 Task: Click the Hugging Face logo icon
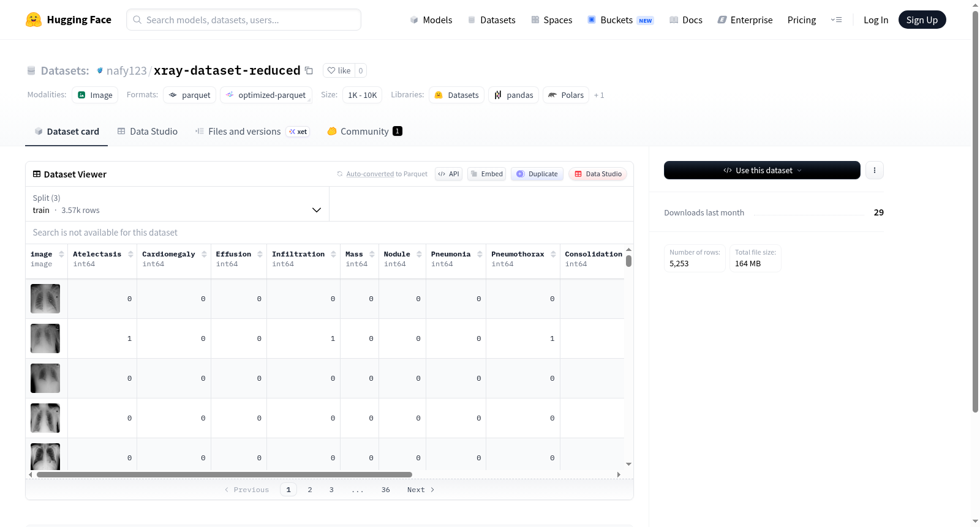click(34, 20)
